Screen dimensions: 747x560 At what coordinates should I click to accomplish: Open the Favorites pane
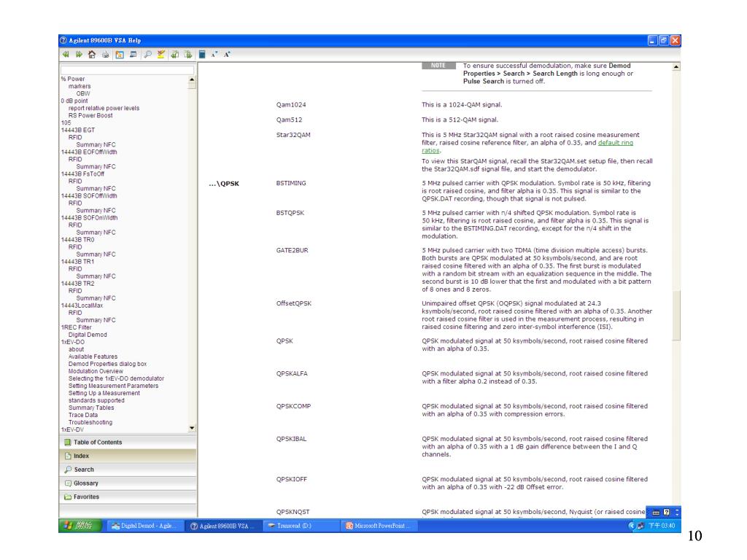128,497
